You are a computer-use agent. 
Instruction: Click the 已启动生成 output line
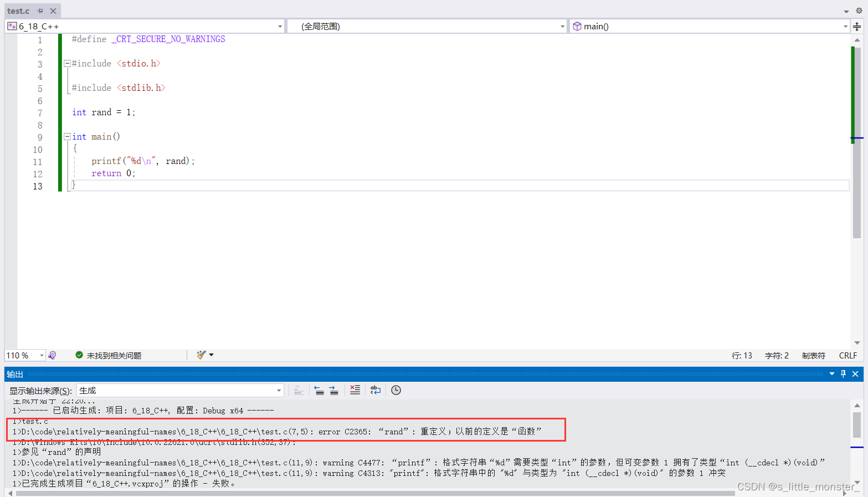pyautogui.click(x=143, y=411)
